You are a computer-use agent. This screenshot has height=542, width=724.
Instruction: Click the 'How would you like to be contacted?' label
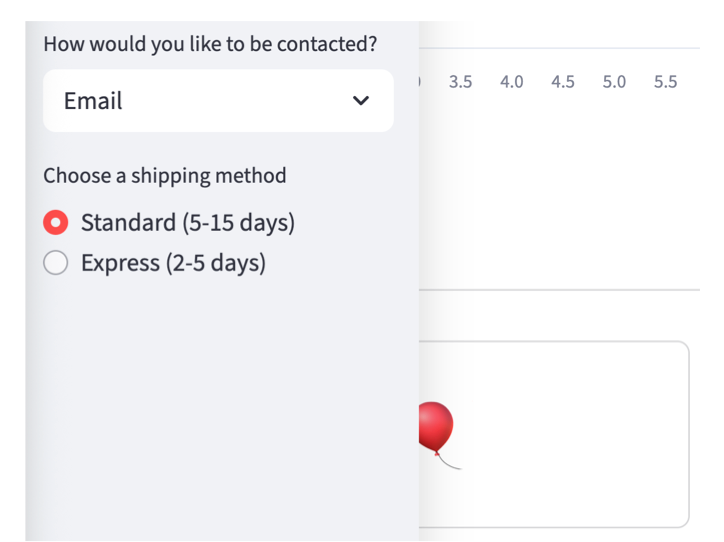[x=210, y=44]
